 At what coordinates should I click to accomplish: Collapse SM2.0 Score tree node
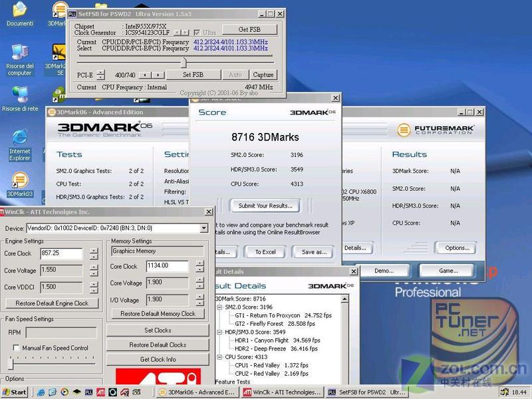tap(219, 307)
